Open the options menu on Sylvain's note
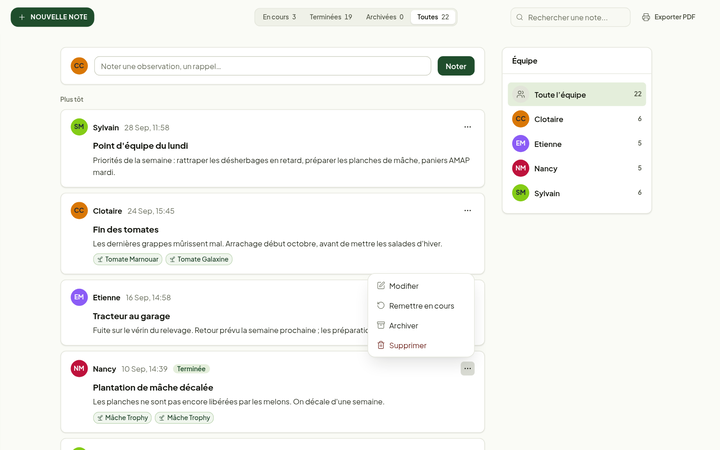This screenshot has width=720, height=450. point(467,127)
